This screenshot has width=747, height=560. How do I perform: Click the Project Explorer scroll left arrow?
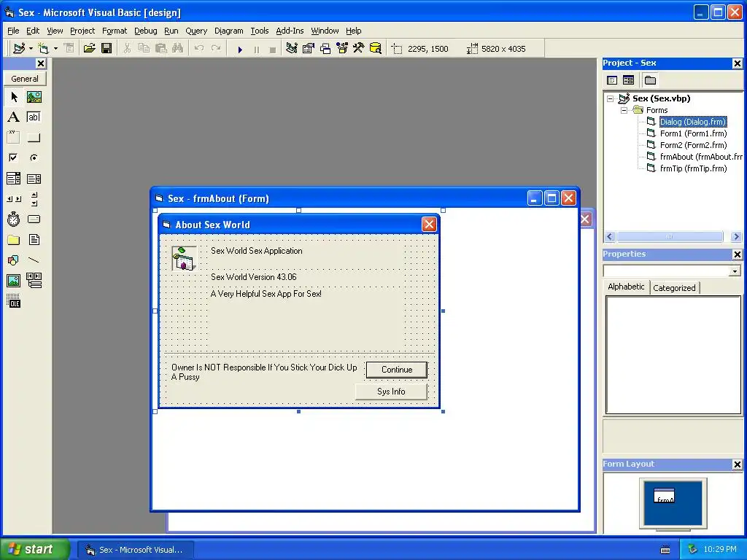[610, 236]
